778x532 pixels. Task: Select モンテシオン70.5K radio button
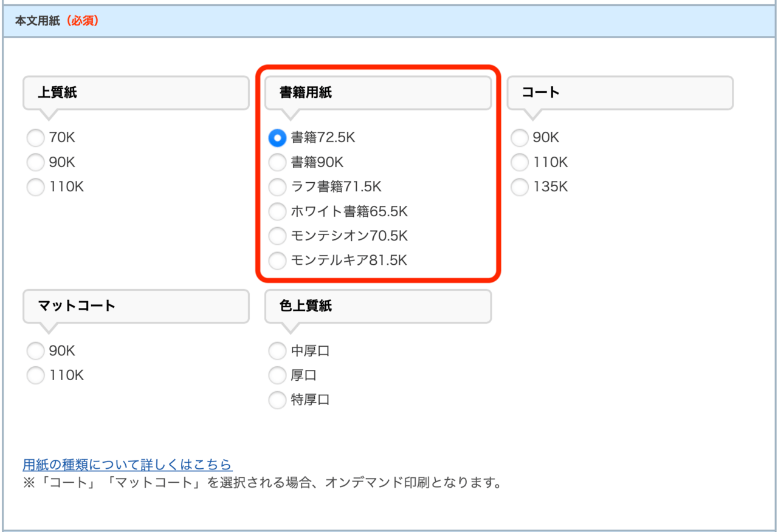tap(277, 236)
